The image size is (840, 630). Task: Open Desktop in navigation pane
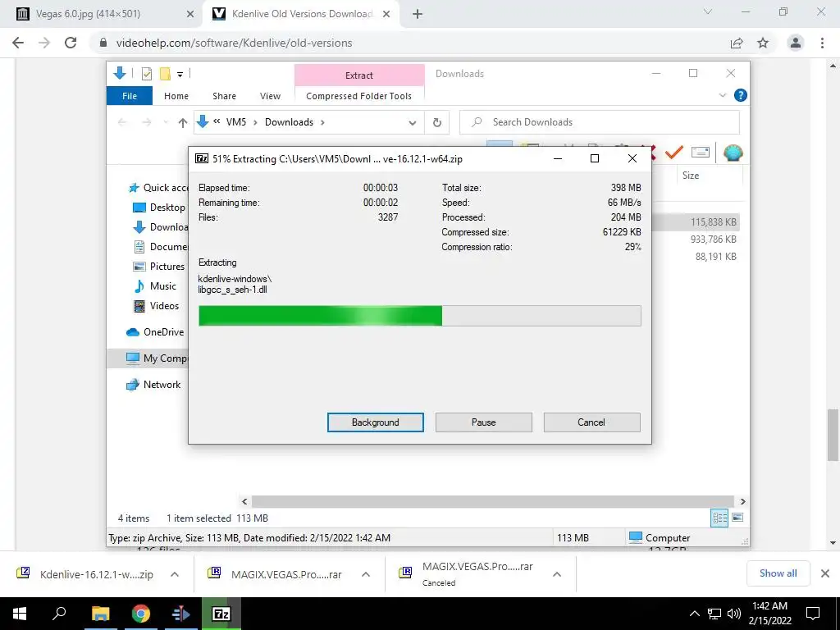pyautogui.click(x=159, y=208)
